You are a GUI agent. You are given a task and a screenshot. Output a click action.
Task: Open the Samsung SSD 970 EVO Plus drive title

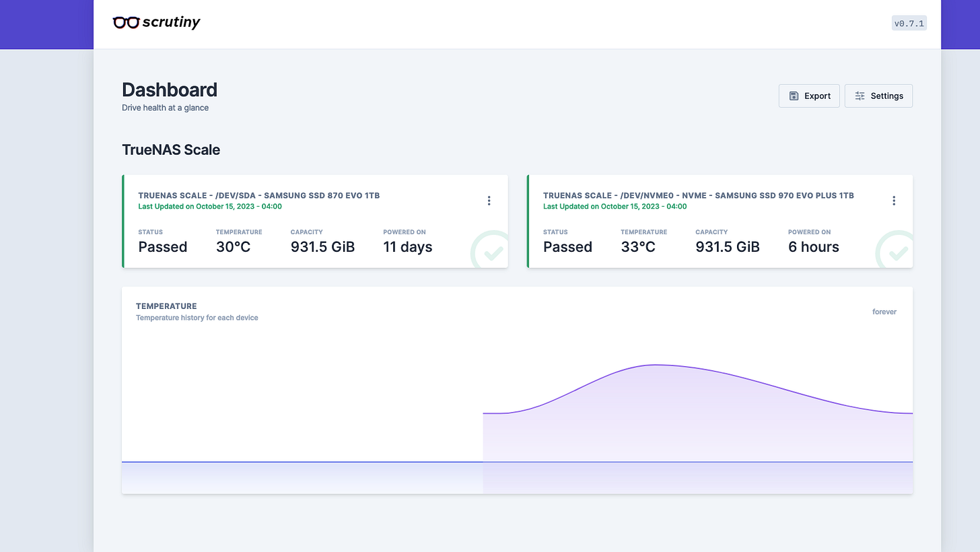699,195
